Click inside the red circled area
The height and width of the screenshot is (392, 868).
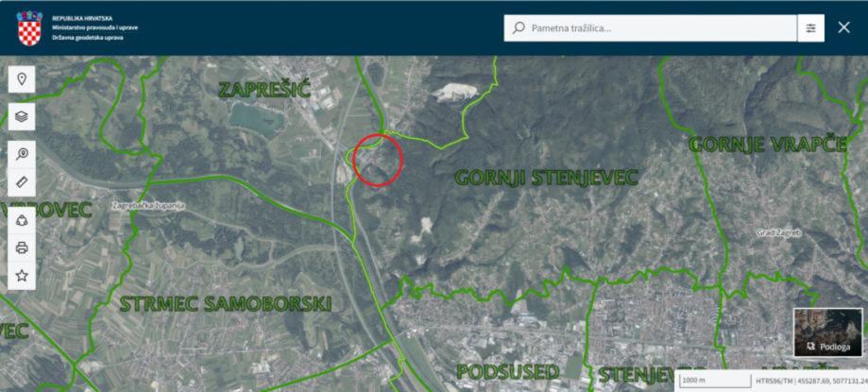coord(378,160)
